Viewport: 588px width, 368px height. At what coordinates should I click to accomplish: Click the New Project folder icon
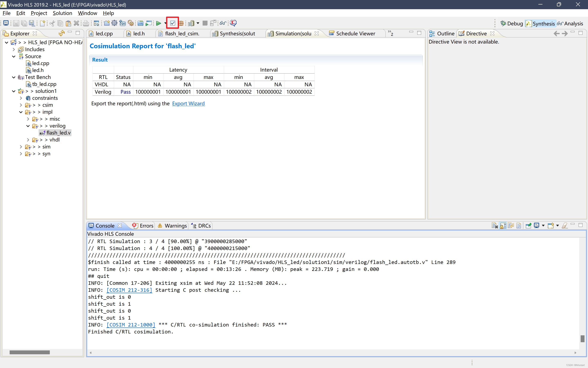(x=107, y=23)
